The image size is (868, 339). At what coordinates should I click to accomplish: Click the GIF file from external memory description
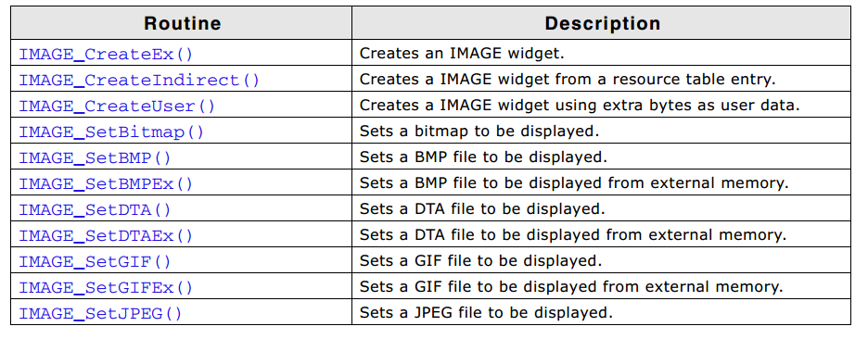[571, 287]
